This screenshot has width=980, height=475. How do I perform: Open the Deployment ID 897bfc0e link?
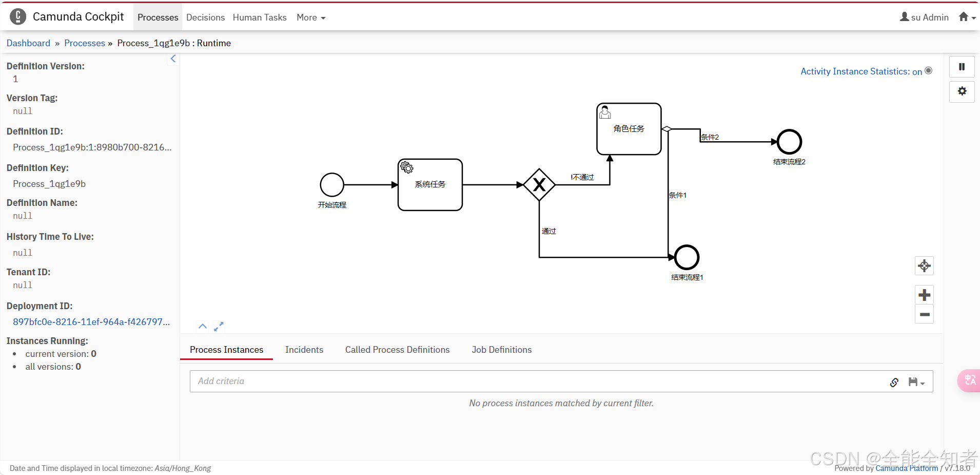click(91, 322)
